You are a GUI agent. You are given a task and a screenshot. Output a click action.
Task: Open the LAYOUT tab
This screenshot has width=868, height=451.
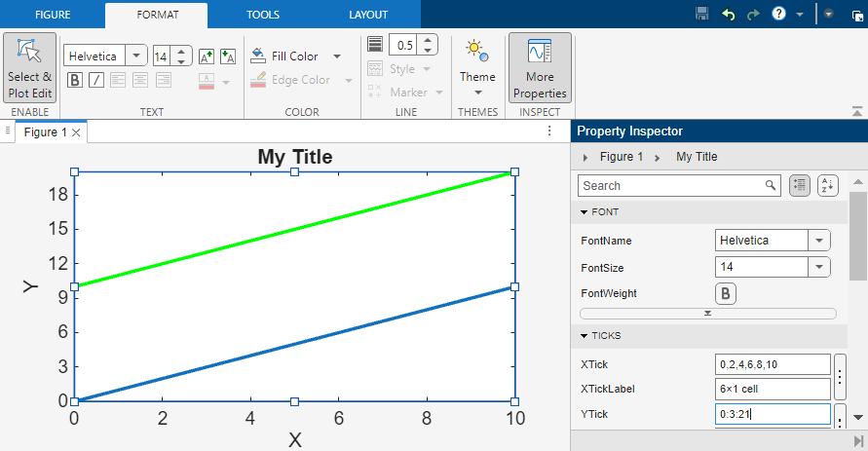pyautogui.click(x=368, y=15)
